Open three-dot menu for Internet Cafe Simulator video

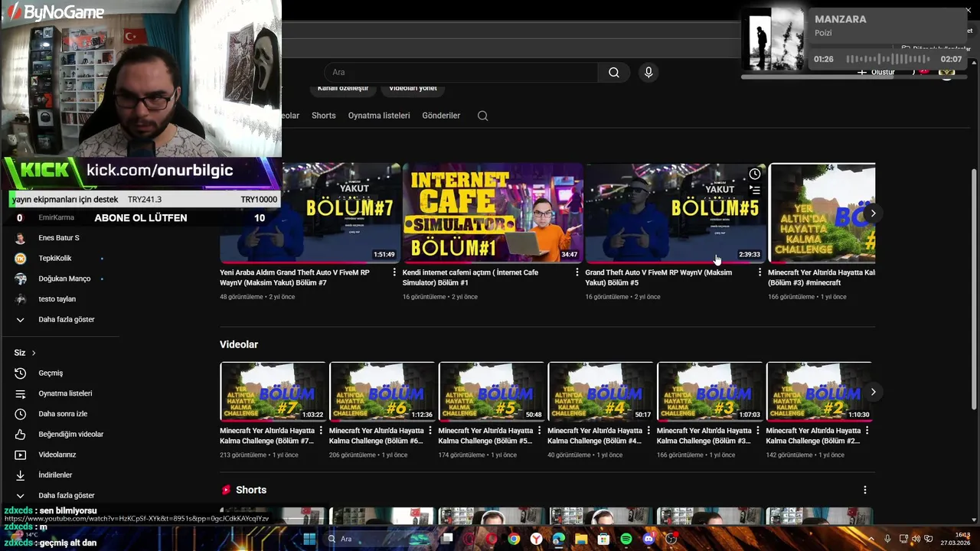click(577, 272)
